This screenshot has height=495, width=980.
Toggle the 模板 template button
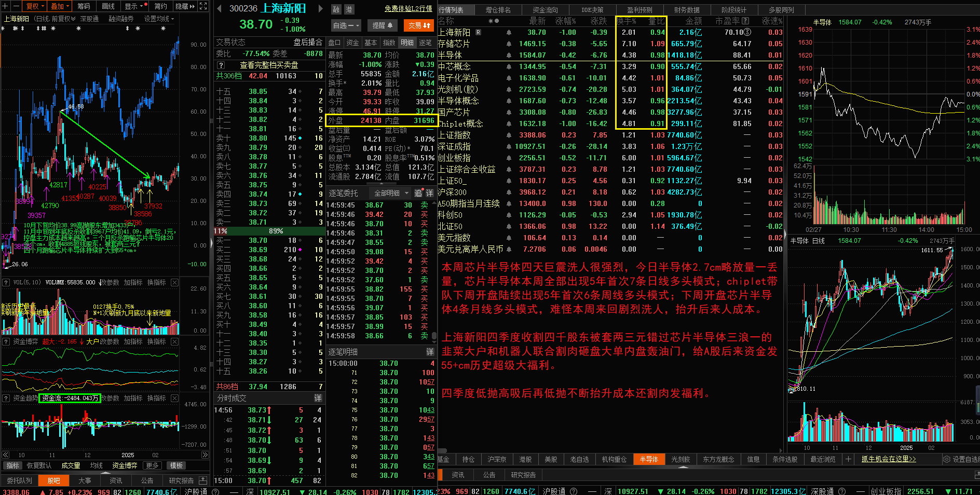click(x=176, y=465)
